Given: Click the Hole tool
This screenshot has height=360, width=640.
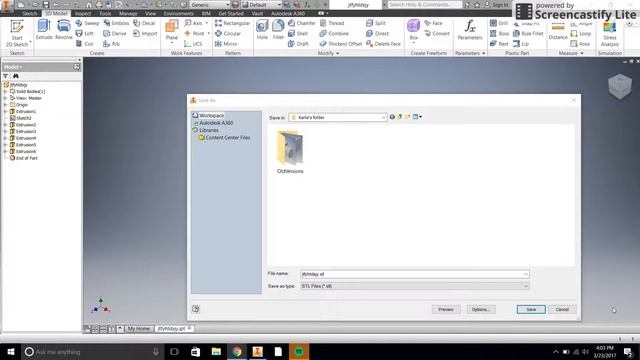Looking at the screenshot, I should click(262, 29).
